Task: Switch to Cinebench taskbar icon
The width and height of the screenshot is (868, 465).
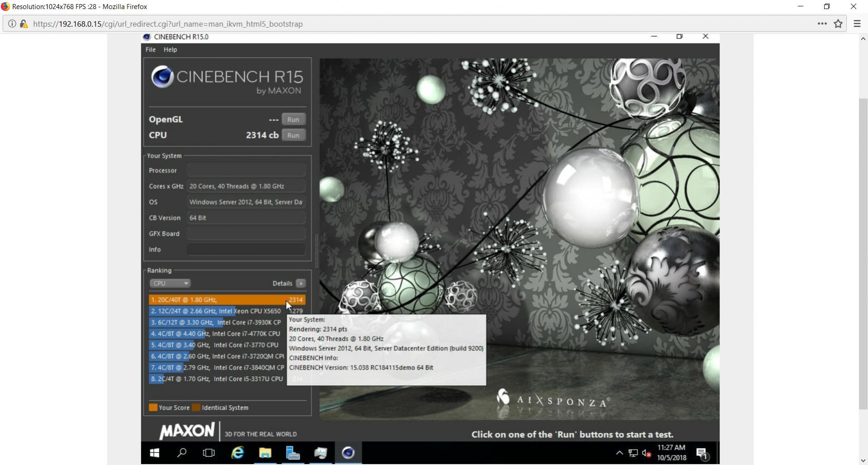Action: click(x=348, y=453)
